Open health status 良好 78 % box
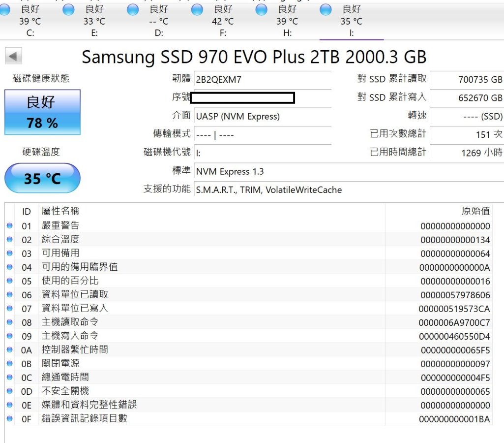Image resolution: width=504 pixels, height=443 pixels. tap(42, 112)
